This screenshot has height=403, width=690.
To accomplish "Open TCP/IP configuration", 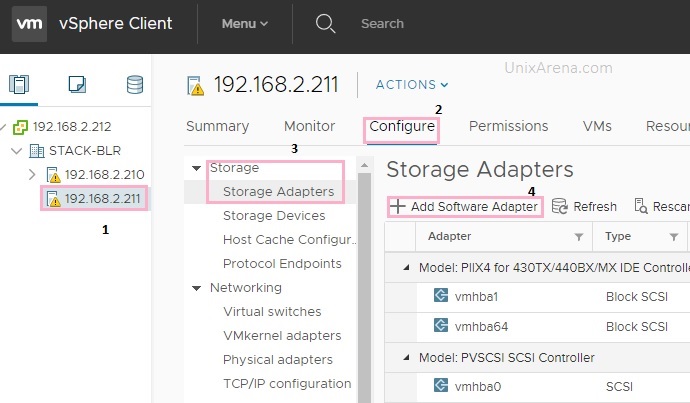I will point(287,384).
